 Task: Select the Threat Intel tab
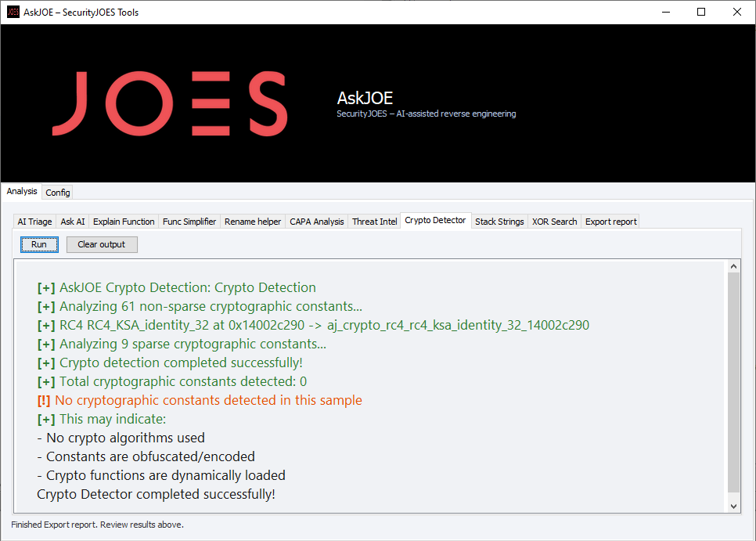coord(375,222)
